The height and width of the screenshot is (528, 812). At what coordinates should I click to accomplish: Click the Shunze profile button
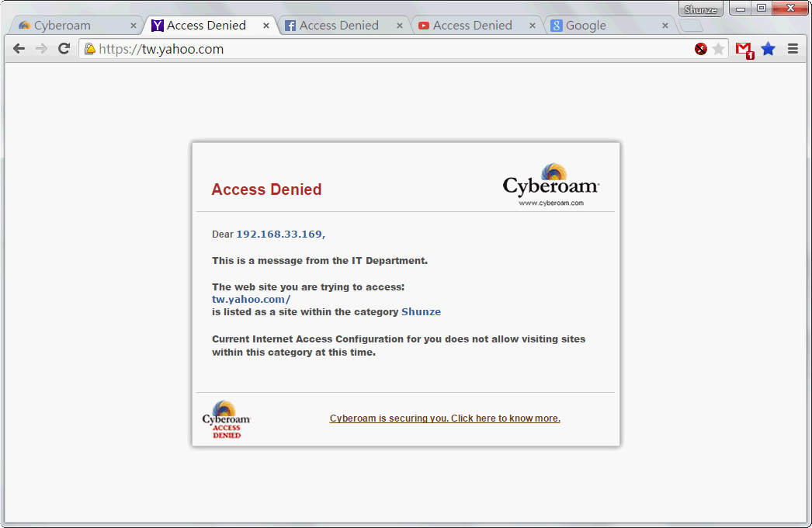coord(701,9)
